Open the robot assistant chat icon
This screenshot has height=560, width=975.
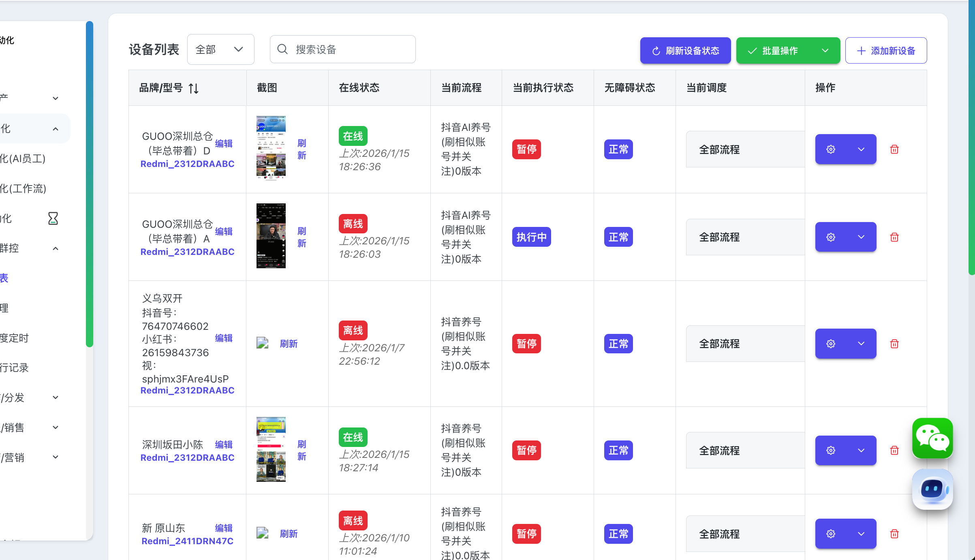[x=932, y=489]
